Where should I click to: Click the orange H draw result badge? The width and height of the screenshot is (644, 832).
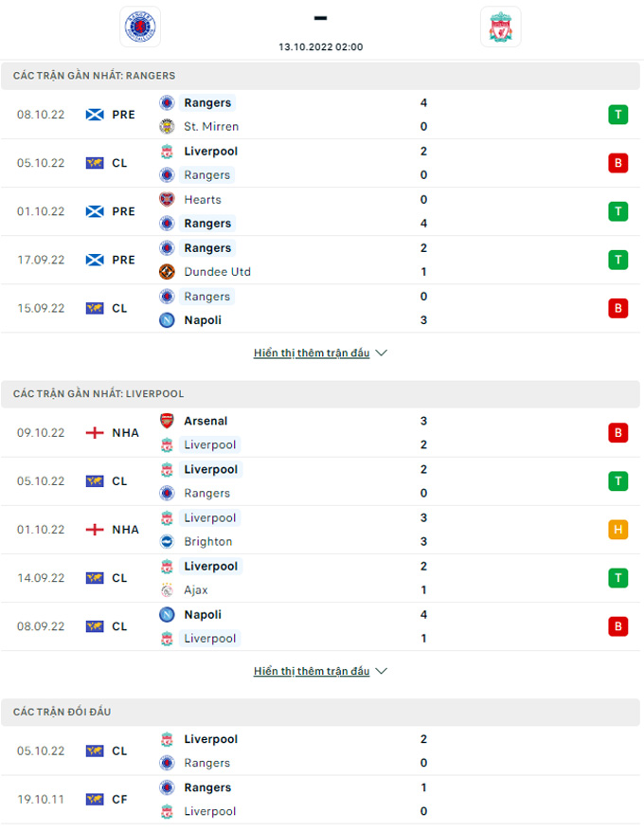click(x=617, y=530)
